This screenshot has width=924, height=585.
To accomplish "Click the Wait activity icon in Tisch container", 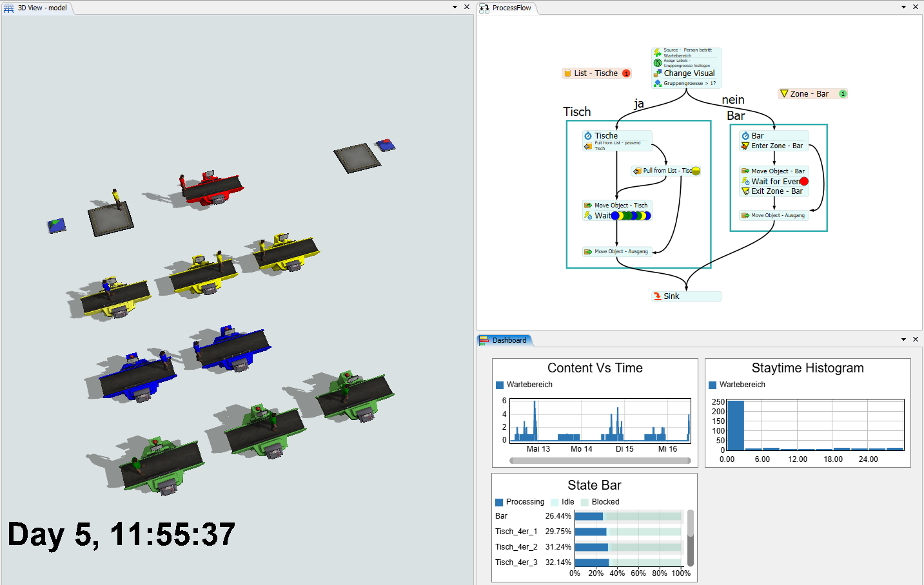I will tap(588, 216).
